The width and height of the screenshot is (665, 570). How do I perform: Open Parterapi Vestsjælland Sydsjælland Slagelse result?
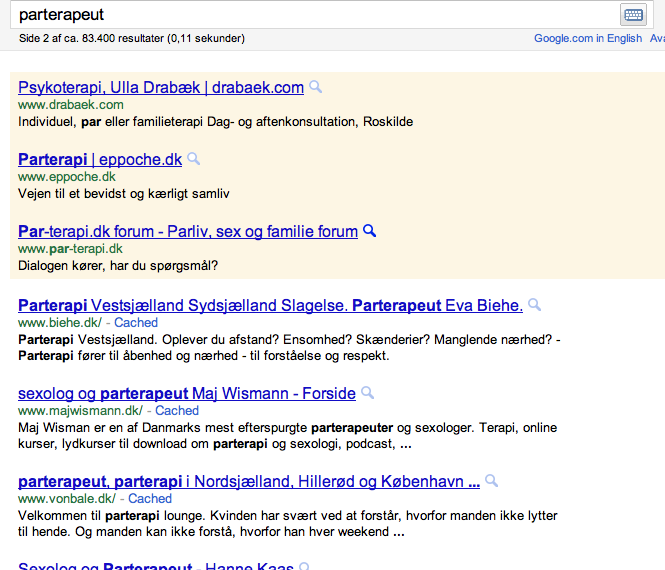click(x=270, y=306)
